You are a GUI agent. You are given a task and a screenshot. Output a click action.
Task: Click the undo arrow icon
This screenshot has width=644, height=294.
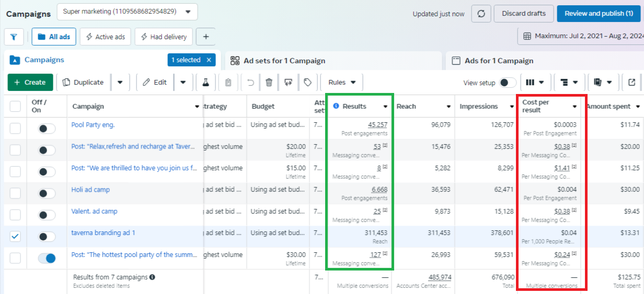pos(250,83)
